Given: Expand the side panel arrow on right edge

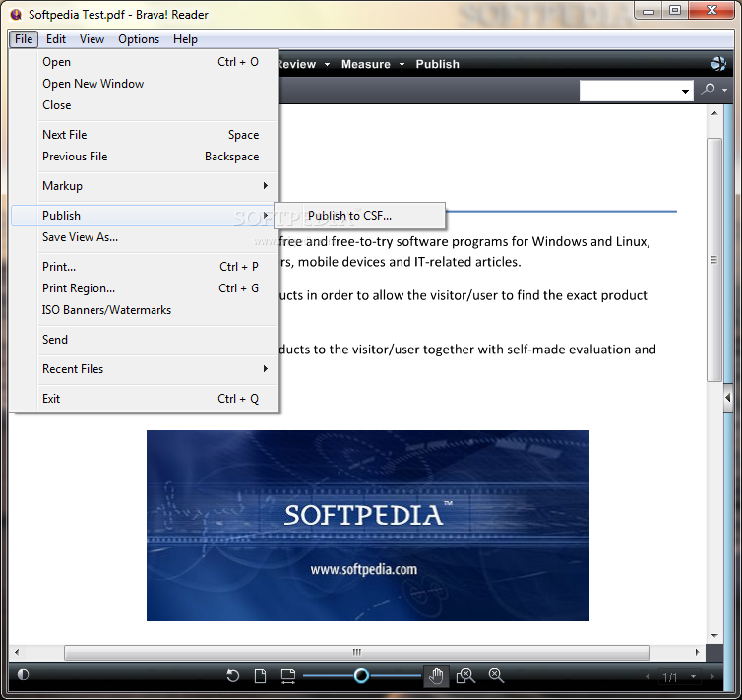Looking at the screenshot, I should coord(728,398).
